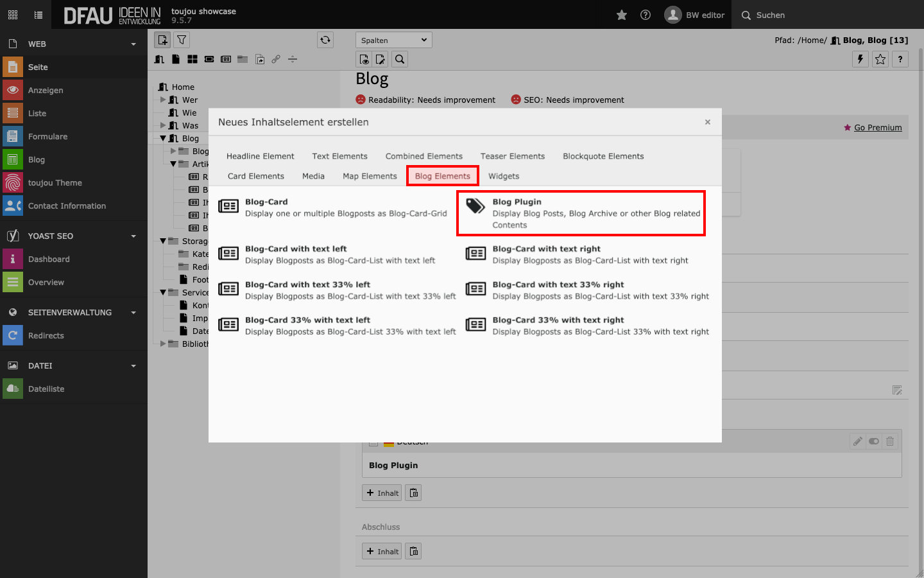Clear the cache with flash icon

click(860, 59)
